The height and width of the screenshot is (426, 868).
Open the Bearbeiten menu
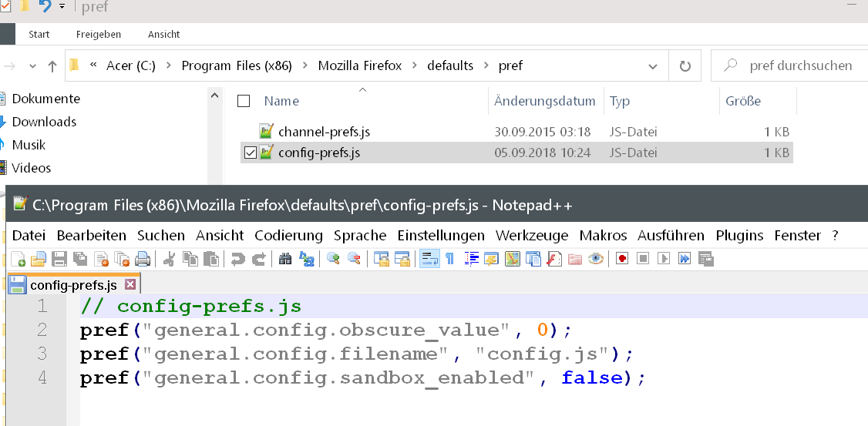tap(91, 236)
